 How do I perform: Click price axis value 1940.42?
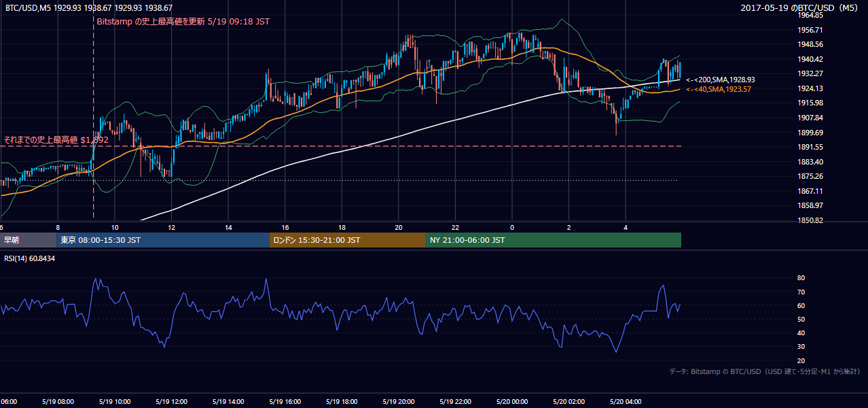pos(812,59)
